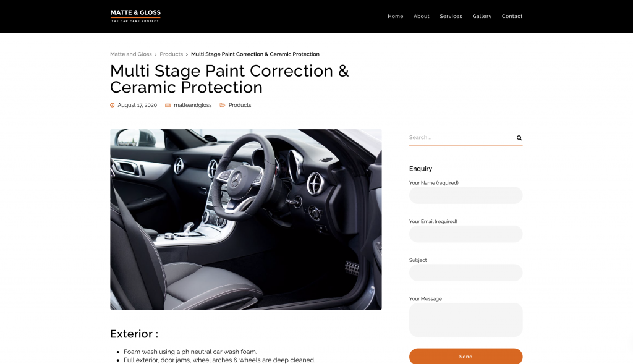Click the Products breadcrumb link
Image resolution: width=633 pixels, height=364 pixels.
[171, 54]
